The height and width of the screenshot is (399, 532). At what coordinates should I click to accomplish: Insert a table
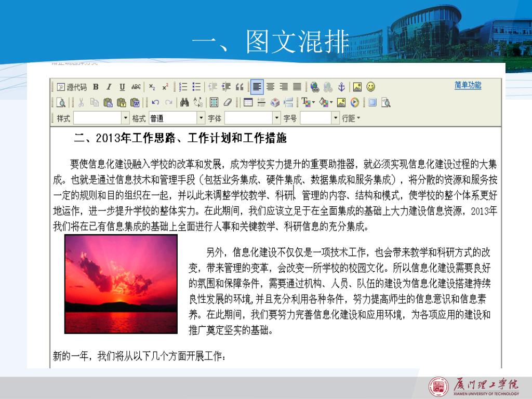[248, 102]
